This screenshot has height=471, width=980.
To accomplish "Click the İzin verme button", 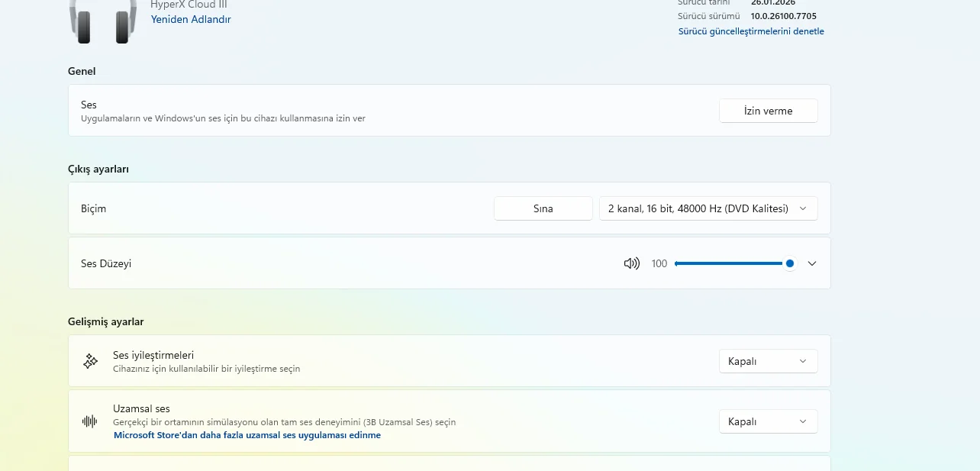I will [768, 111].
